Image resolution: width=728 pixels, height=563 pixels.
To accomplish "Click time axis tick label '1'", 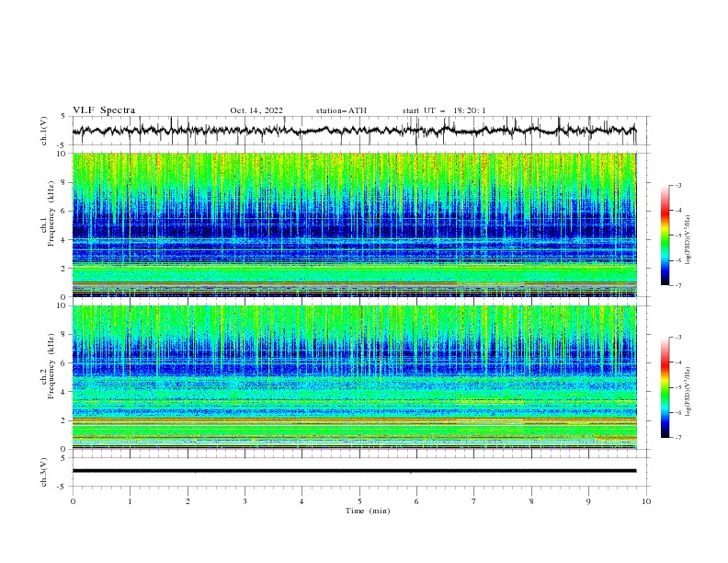I will coord(130,501).
